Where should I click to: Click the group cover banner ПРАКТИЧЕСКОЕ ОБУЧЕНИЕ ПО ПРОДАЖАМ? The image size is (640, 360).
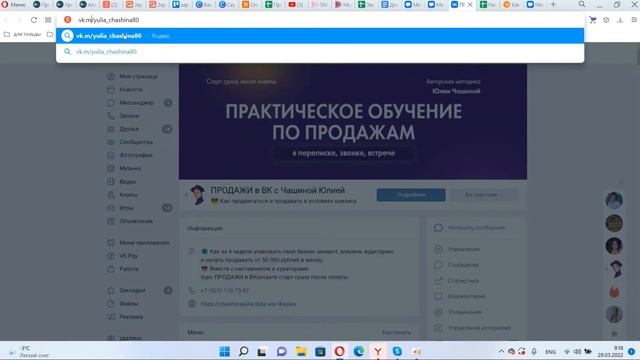pyautogui.click(x=353, y=122)
